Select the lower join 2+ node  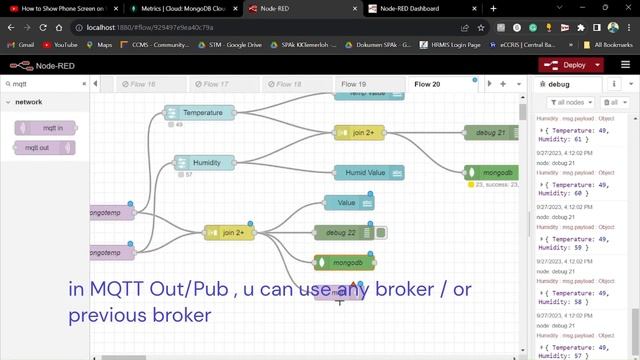229,233
